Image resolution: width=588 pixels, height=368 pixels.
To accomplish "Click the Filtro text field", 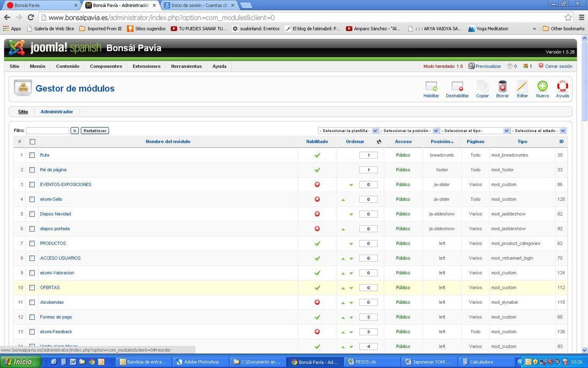I will point(47,131).
